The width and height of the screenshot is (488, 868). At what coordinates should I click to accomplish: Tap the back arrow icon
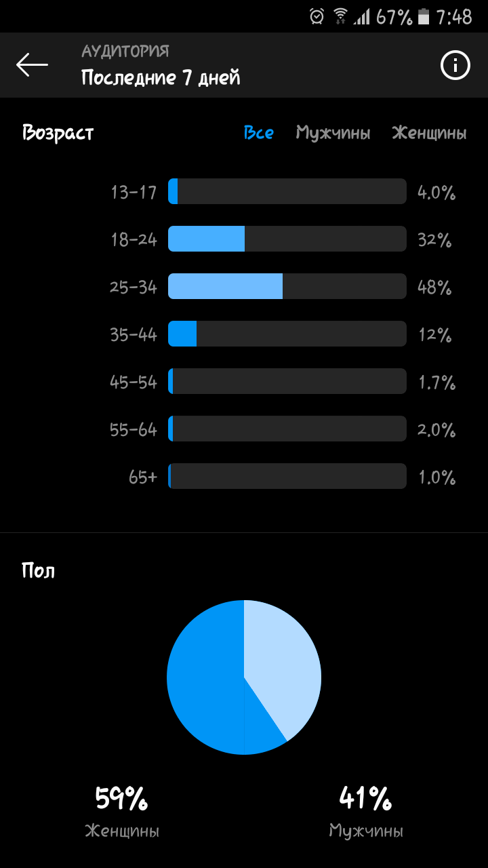32,65
